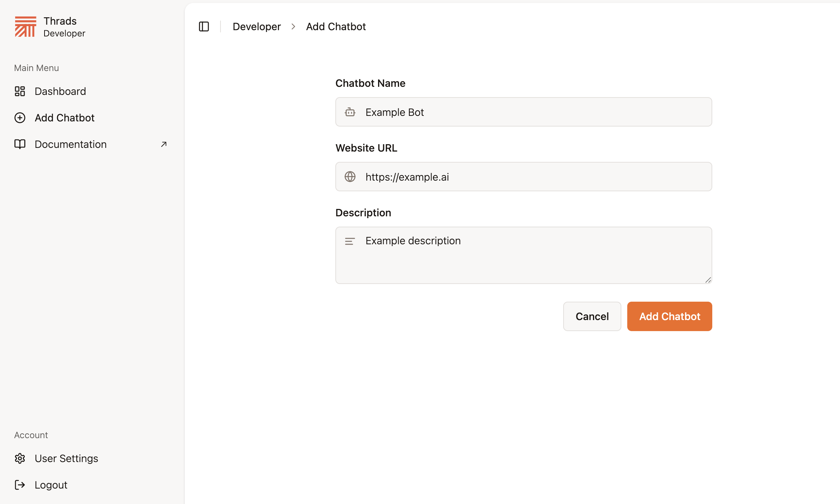Open Documentation via external link arrow

coord(164,144)
